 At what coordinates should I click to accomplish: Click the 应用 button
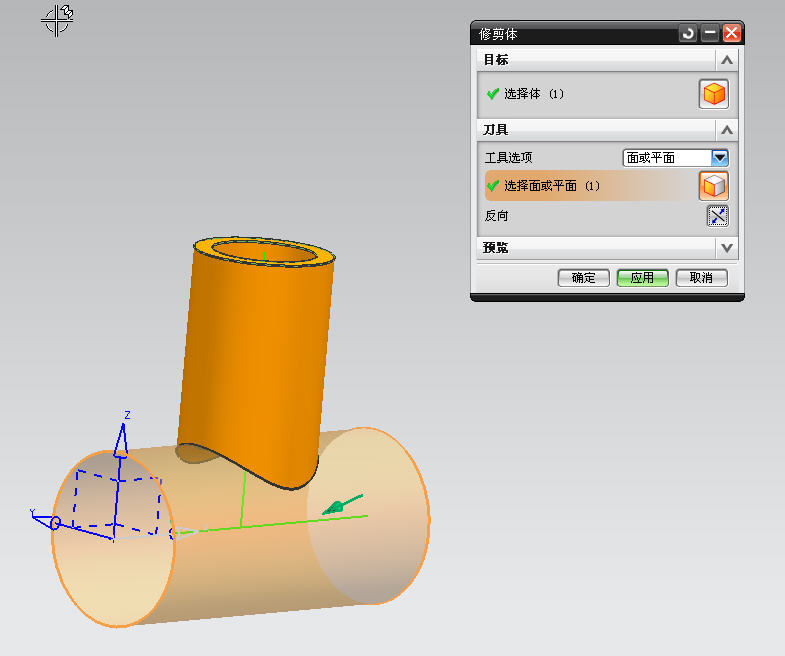point(642,278)
